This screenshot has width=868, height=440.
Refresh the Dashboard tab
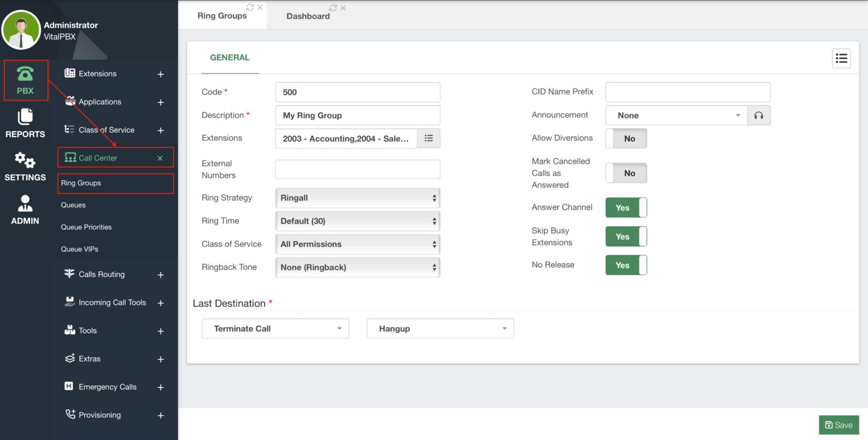(x=333, y=8)
